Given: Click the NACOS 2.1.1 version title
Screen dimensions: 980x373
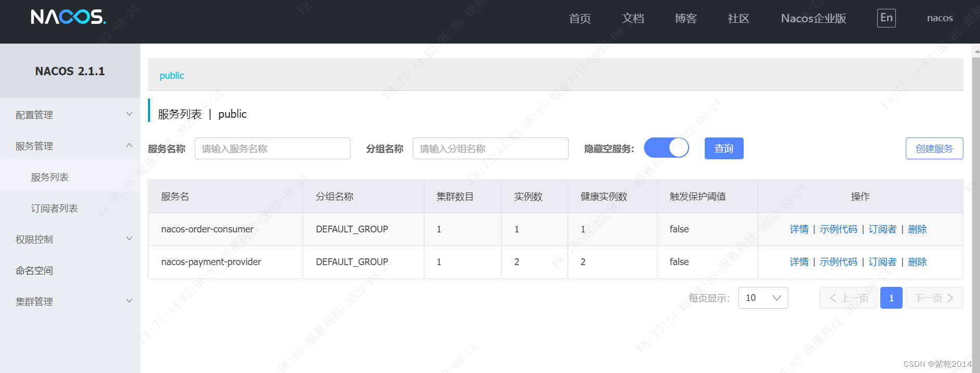Looking at the screenshot, I should [70, 71].
